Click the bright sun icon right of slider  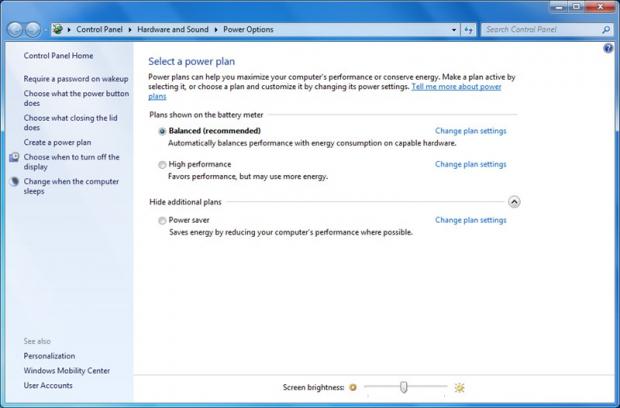(460, 387)
